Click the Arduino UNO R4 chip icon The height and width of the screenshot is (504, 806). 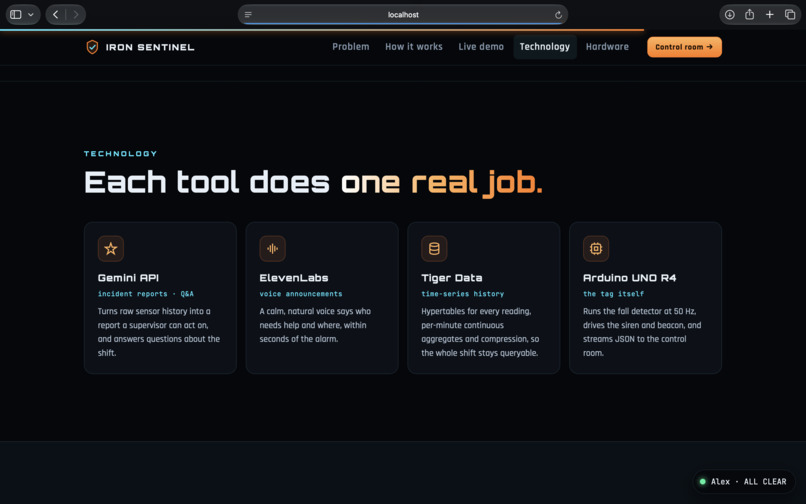596,249
